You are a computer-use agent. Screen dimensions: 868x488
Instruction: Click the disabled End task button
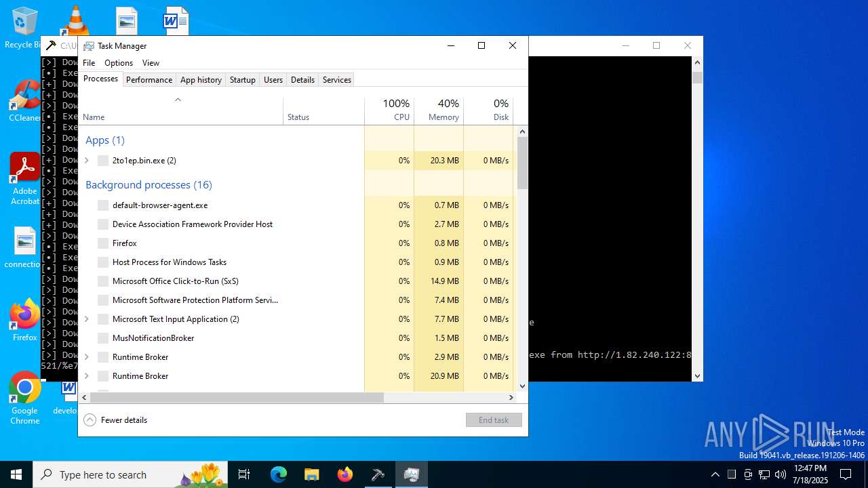(494, 420)
